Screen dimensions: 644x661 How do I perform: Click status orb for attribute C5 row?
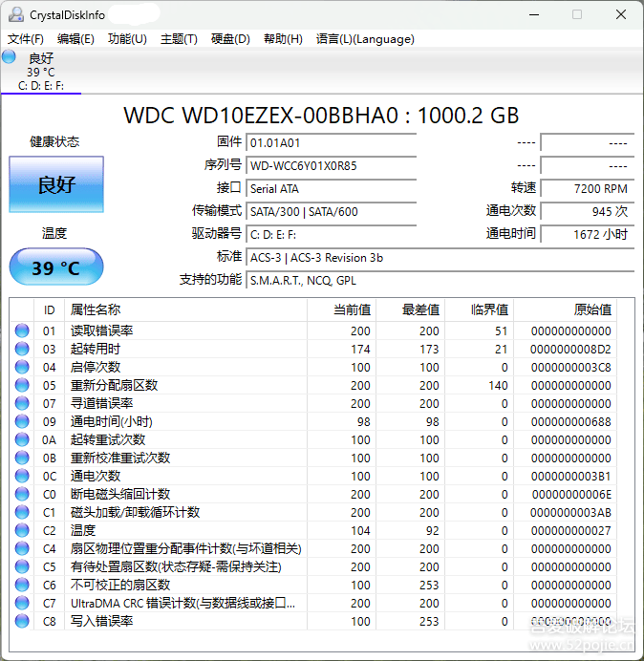click(x=22, y=566)
